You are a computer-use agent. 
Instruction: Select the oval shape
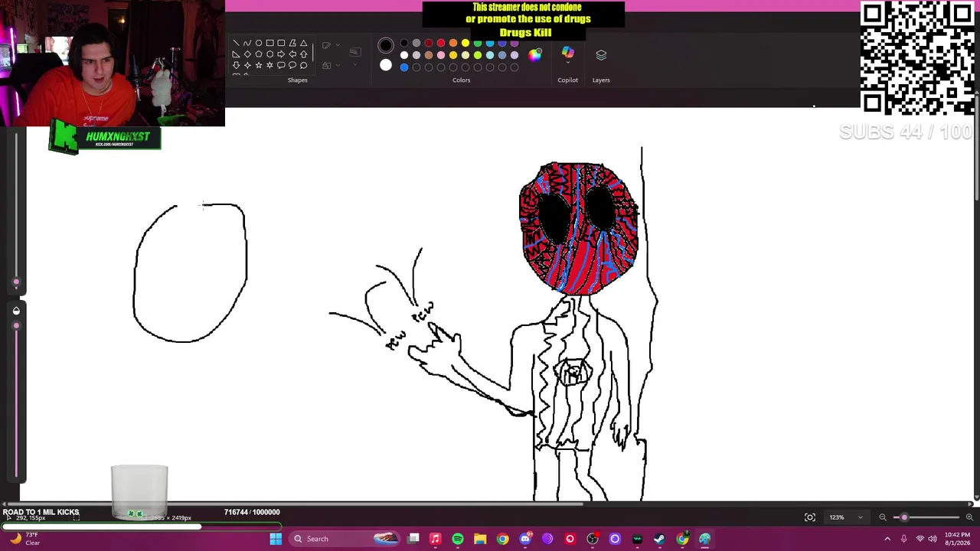click(259, 43)
